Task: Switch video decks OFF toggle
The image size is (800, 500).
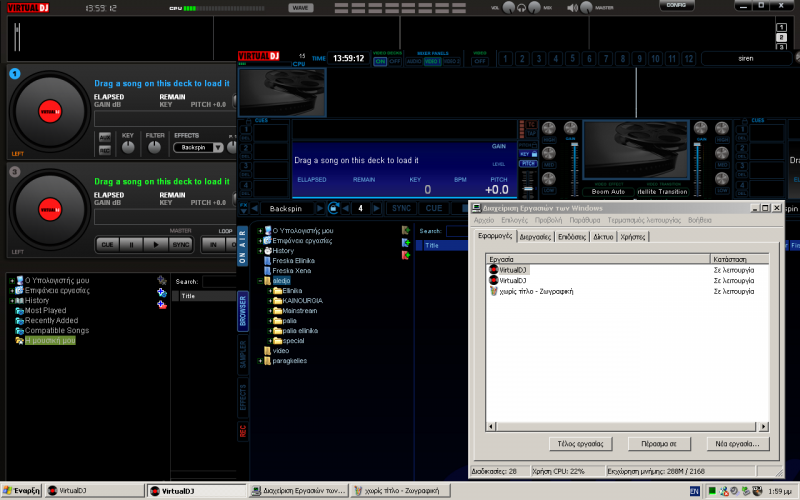Action: [395, 61]
